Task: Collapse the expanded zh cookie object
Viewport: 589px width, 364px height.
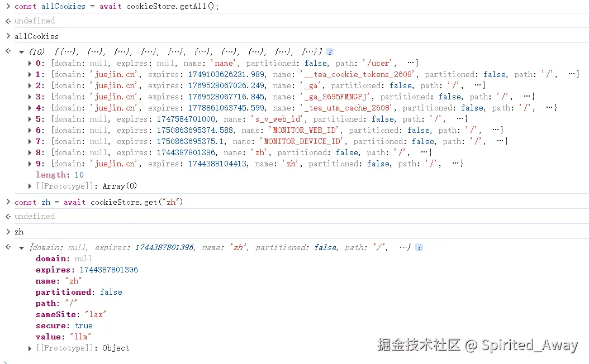Action: pyautogui.click(x=21, y=247)
